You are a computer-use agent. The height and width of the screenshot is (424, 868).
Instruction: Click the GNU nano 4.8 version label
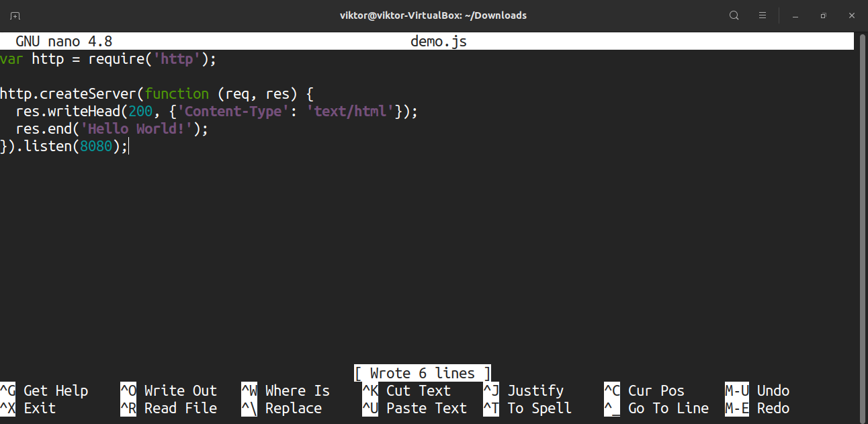pyautogui.click(x=64, y=42)
